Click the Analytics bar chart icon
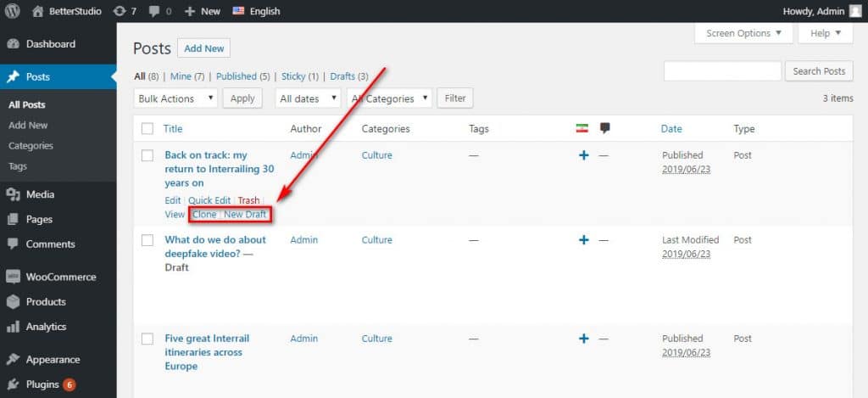The image size is (868, 398). pyautogui.click(x=14, y=327)
